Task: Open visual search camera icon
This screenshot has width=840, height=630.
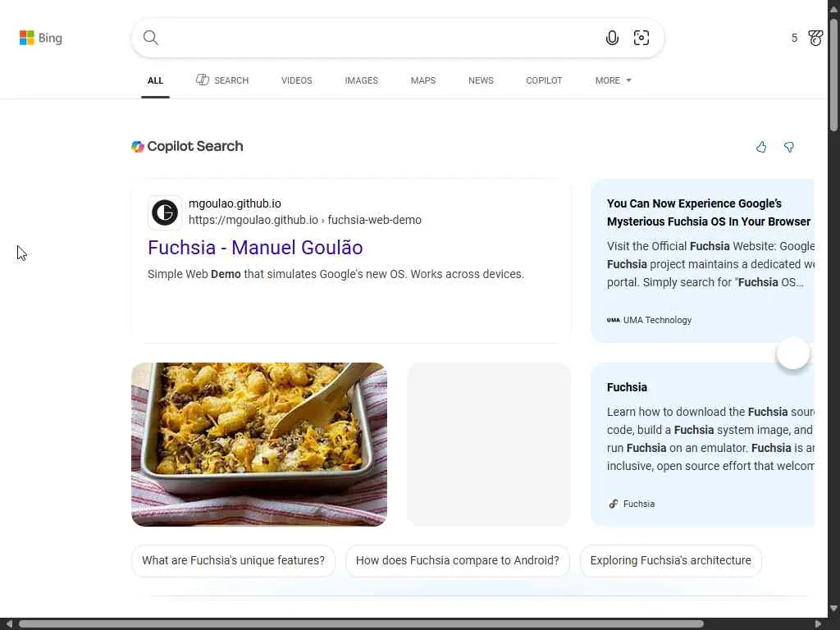Action: point(641,38)
